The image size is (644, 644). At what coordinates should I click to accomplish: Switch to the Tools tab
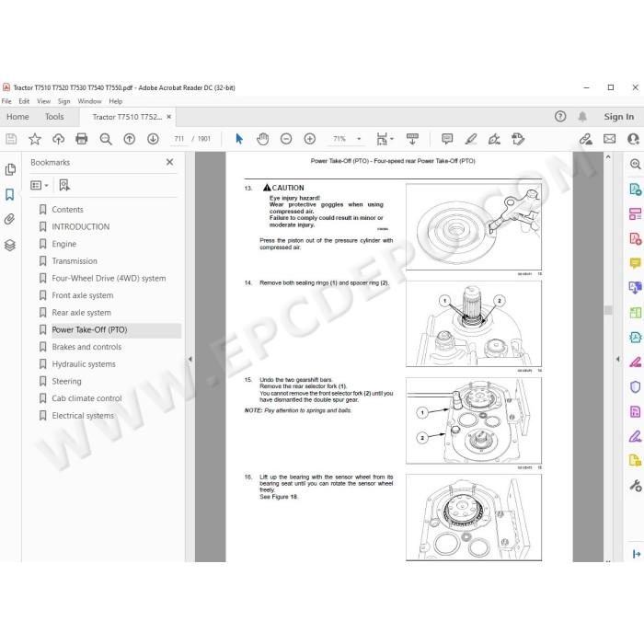[54, 117]
